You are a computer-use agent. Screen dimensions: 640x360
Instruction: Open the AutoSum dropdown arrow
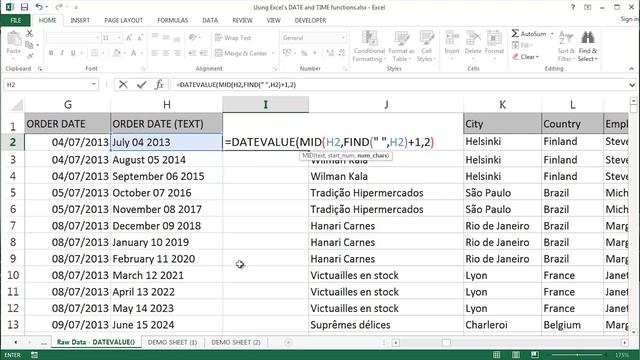tap(552, 33)
